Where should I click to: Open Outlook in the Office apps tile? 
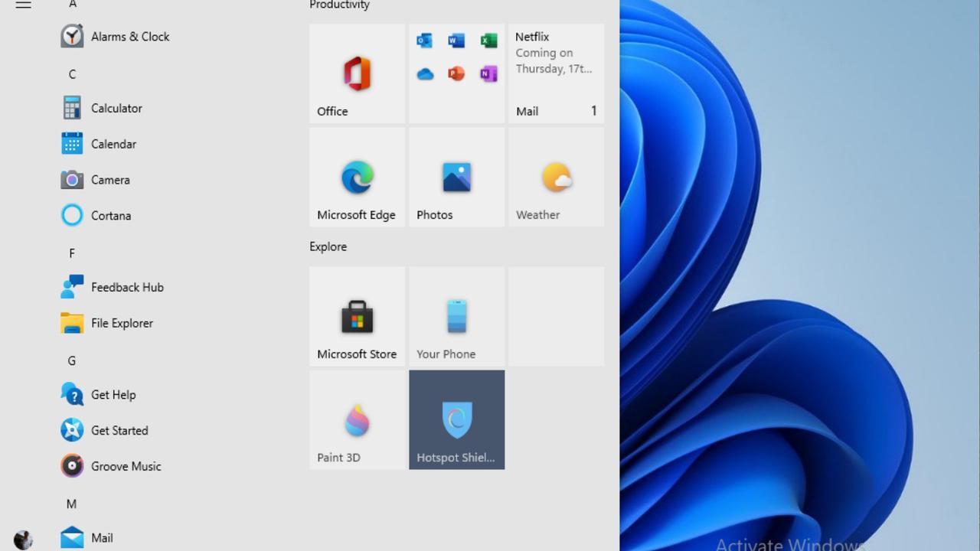424,41
